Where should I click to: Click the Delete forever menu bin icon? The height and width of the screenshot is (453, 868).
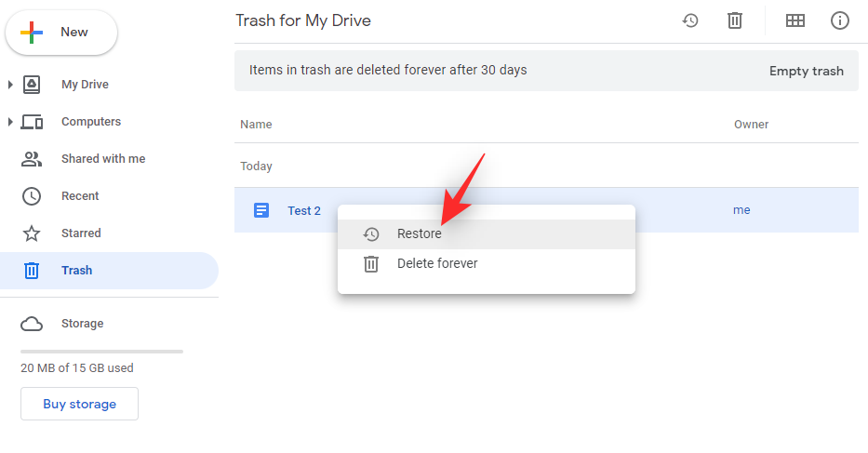point(371,263)
